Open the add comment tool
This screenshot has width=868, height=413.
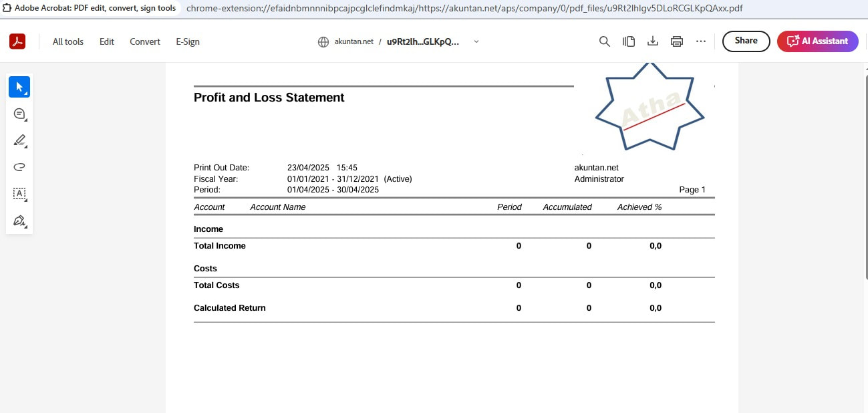[x=19, y=114]
